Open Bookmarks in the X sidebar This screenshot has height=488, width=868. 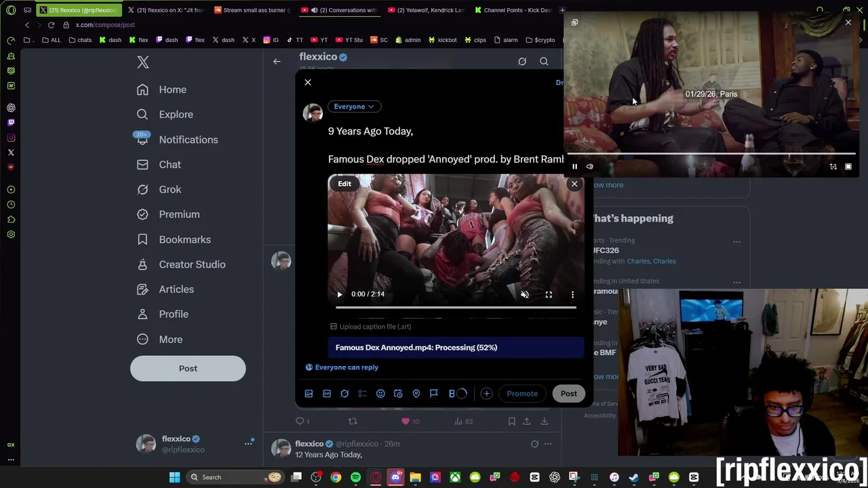tap(174, 239)
